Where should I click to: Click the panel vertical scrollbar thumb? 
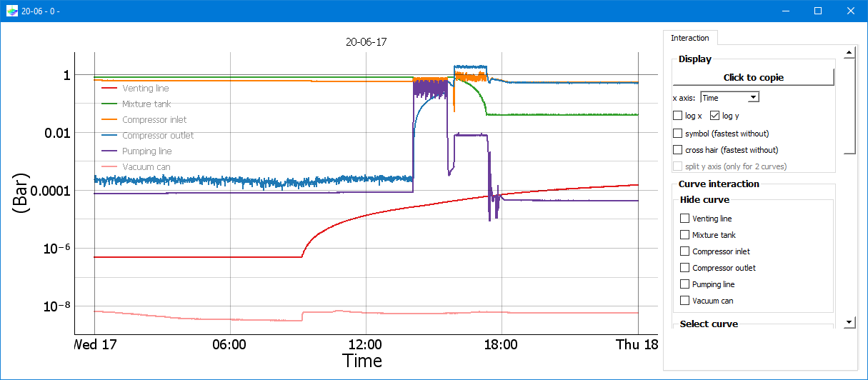[x=849, y=105]
